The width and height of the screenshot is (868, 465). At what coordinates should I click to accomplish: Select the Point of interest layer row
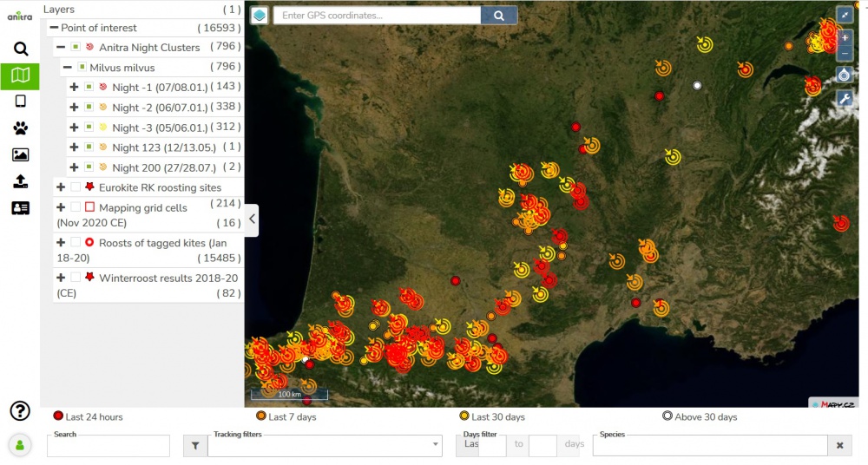(x=99, y=28)
